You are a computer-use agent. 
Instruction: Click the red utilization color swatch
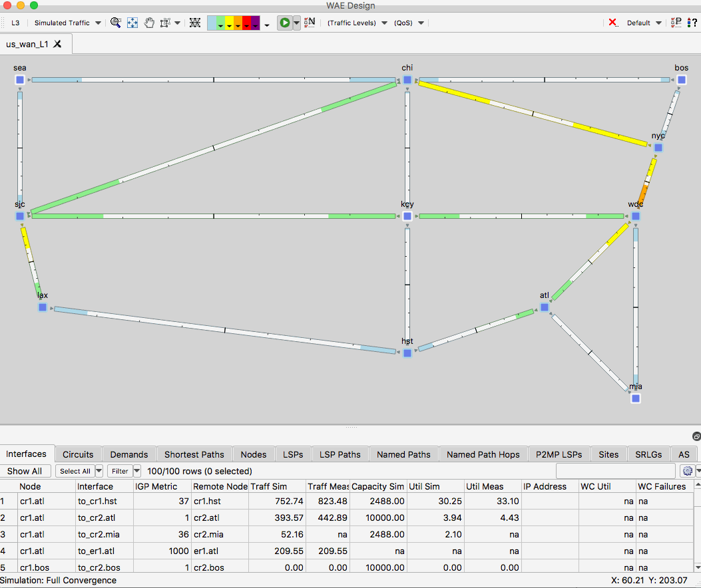point(246,23)
